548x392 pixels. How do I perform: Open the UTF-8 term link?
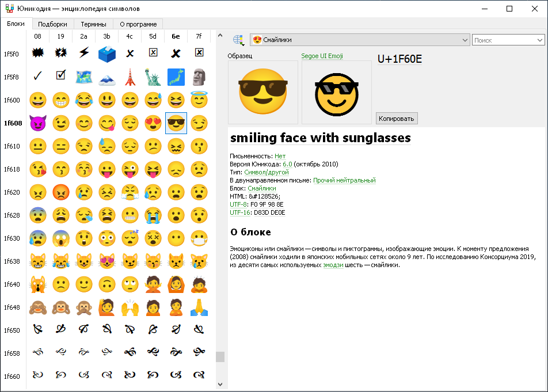[238, 204]
